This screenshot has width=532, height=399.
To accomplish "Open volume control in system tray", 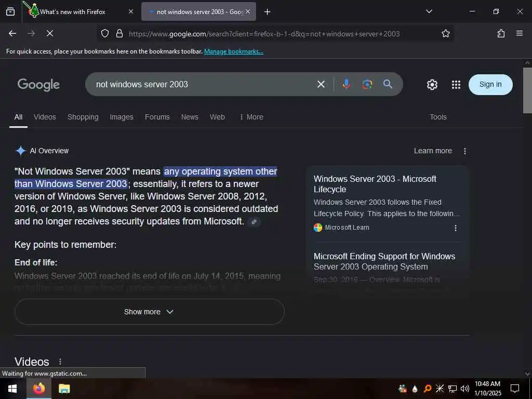I will point(464,389).
